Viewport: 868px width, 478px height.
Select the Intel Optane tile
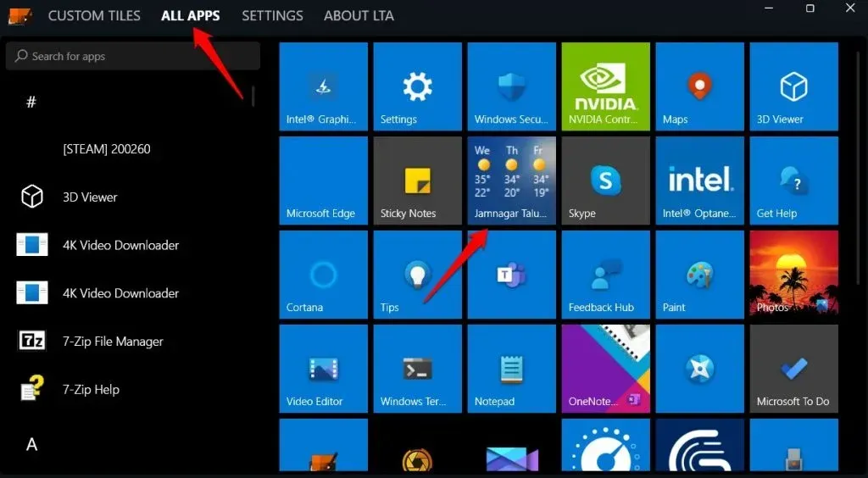point(699,181)
